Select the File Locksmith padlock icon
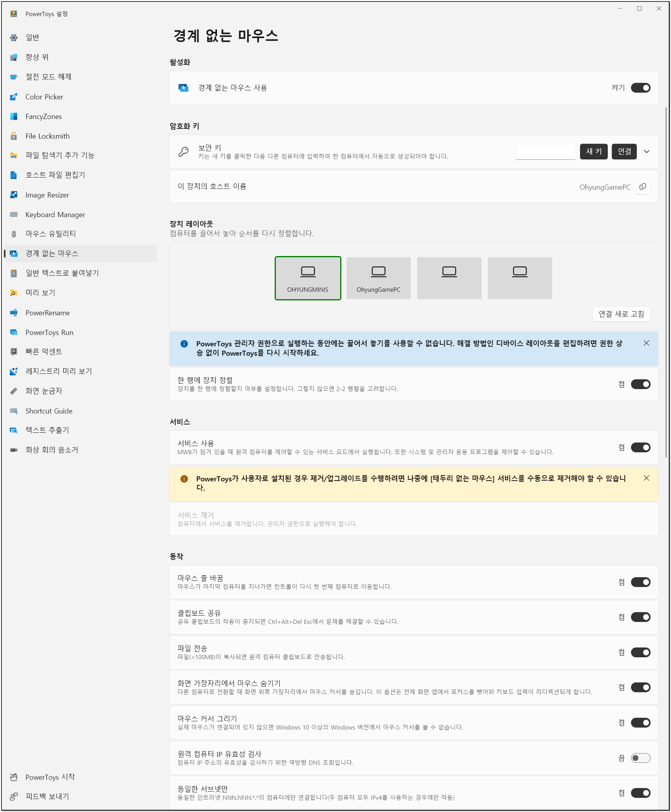671x812 pixels. (x=14, y=136)
